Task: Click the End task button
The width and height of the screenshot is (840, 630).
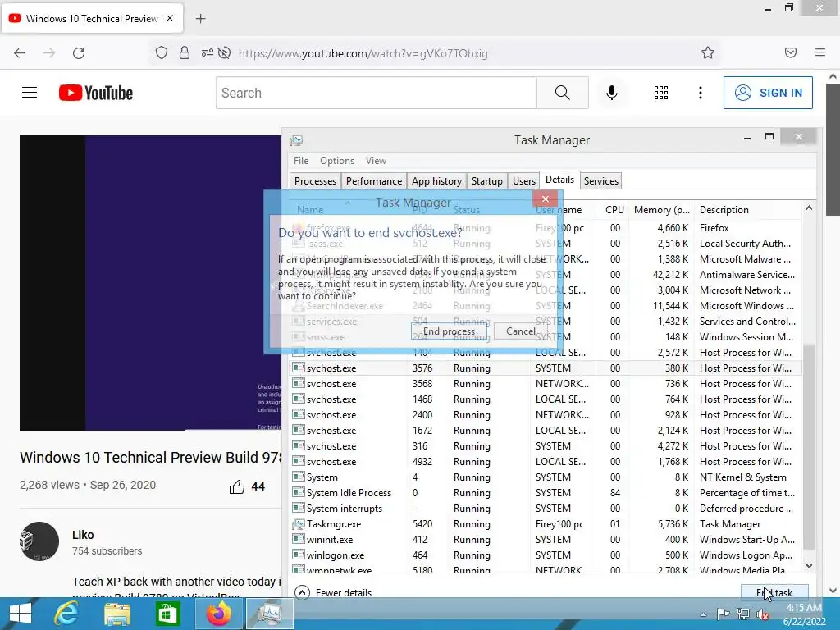Action: point(774,592)
